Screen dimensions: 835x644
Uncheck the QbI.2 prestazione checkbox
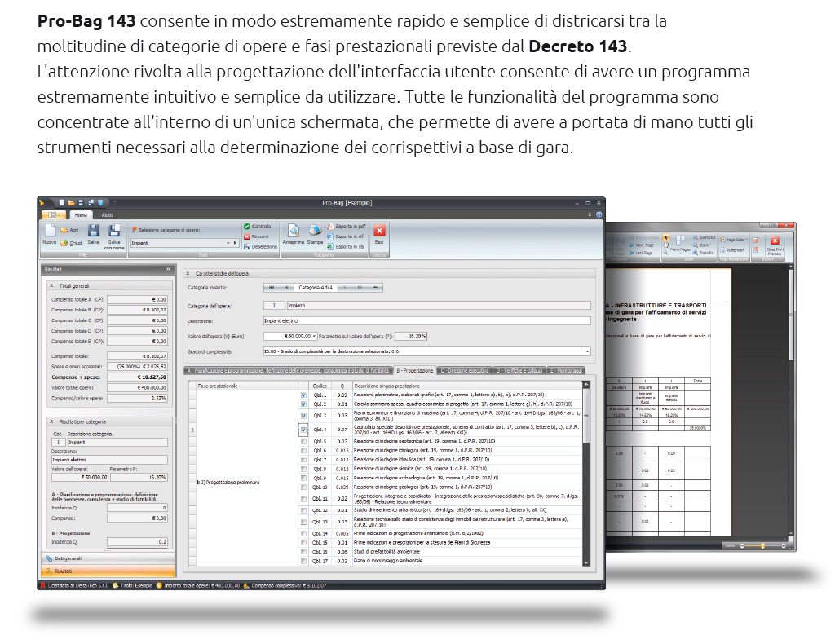(x=303, y=404)
